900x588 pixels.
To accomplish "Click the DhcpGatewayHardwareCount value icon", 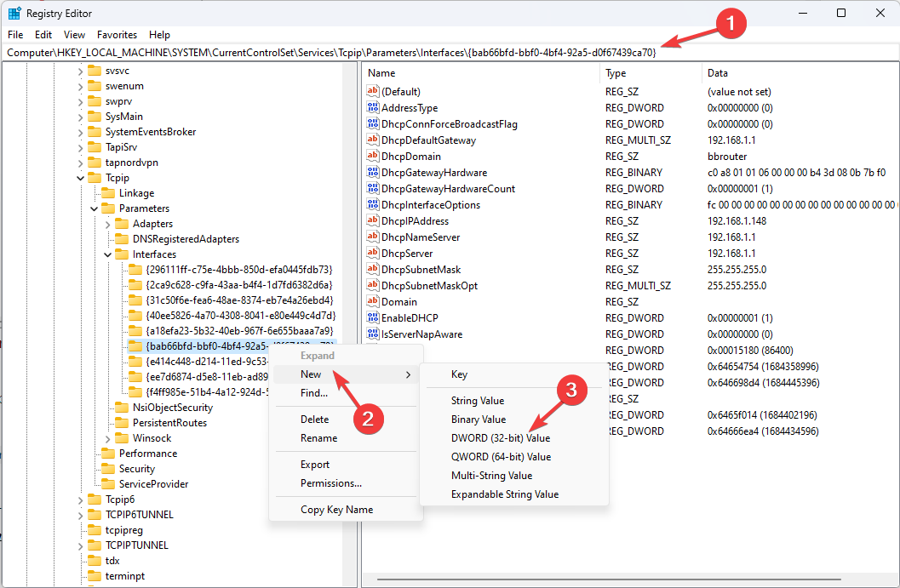I will tap(372, 188).
